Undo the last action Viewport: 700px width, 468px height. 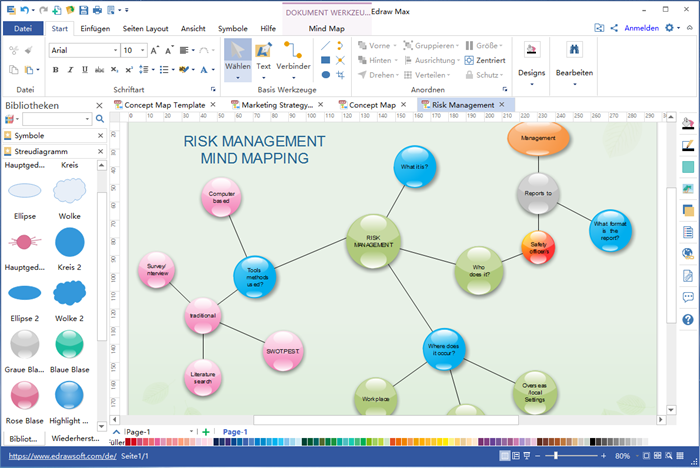coord(25,10)
